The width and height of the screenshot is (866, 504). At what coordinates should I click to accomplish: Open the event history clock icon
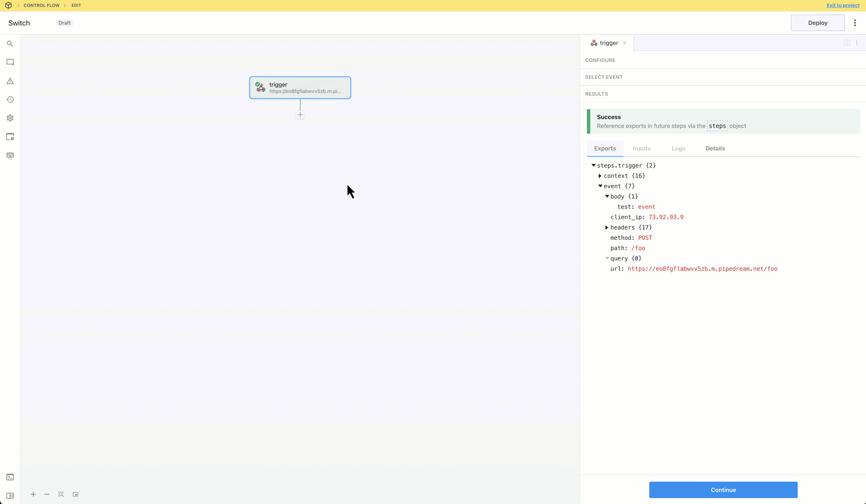[x=10, y=99]
